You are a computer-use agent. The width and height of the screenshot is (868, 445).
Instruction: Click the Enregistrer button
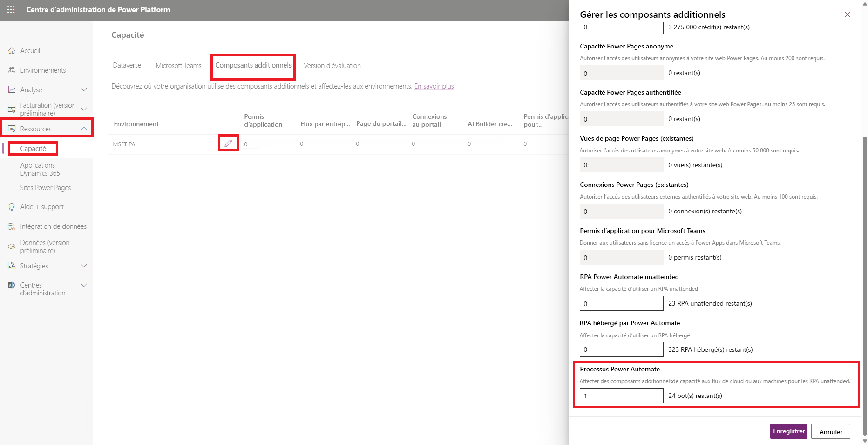[789, 431]
